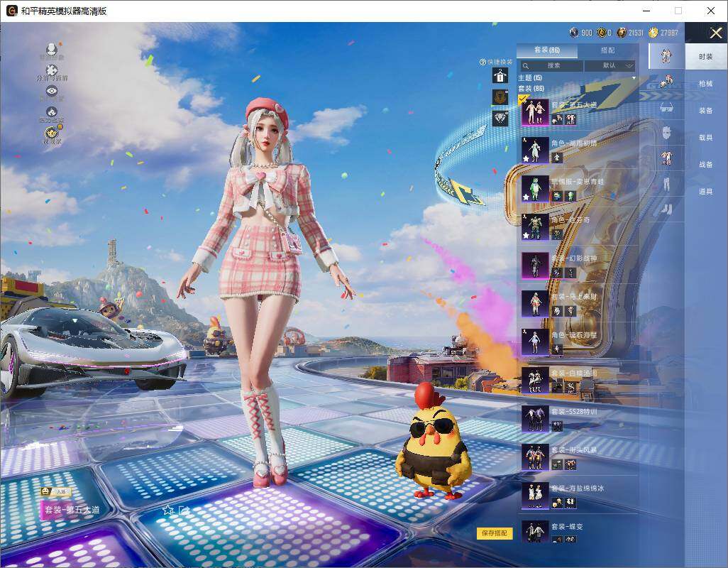Open the collector gold badge icon
This screenshot has width=728, height=568.
(52, 133)
